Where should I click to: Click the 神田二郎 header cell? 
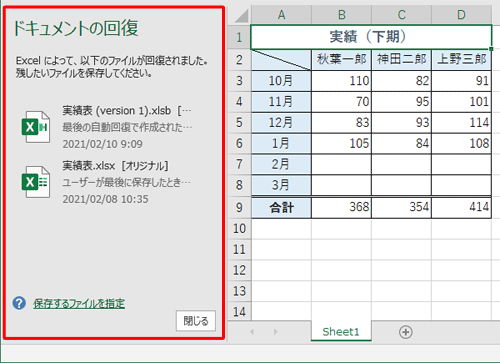(x=401, y=60)
